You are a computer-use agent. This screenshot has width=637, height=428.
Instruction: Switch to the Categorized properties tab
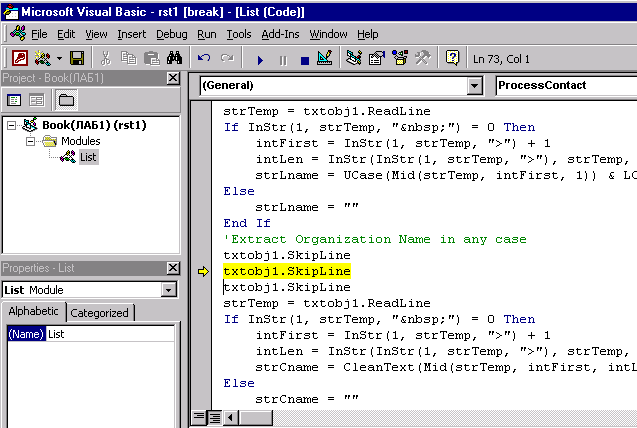[99, 313]
